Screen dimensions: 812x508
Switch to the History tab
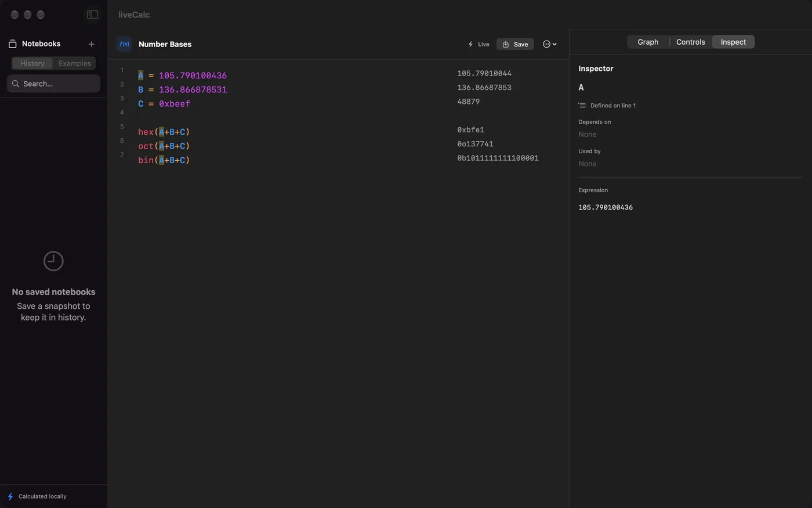(x=32, y=63)
